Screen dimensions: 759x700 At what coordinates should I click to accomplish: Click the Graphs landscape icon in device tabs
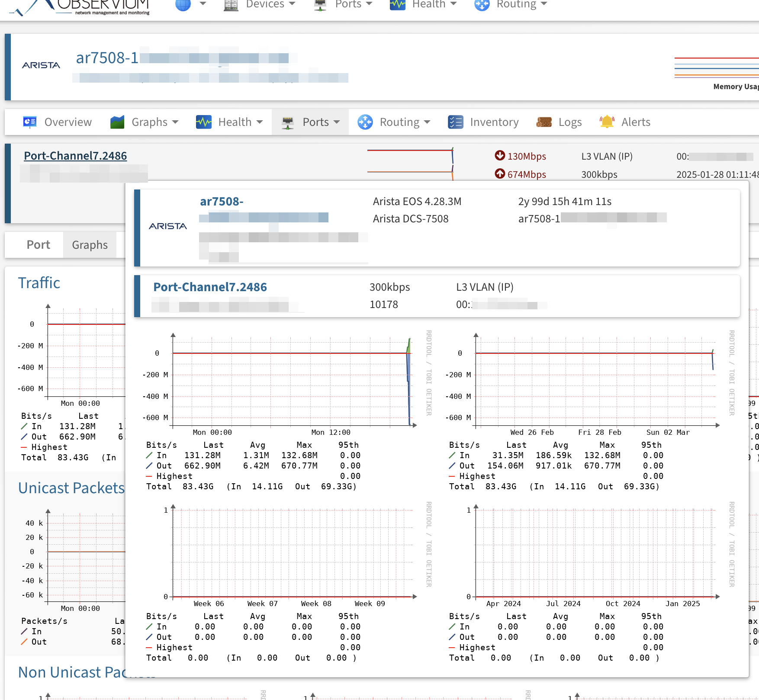click(117, 122)
